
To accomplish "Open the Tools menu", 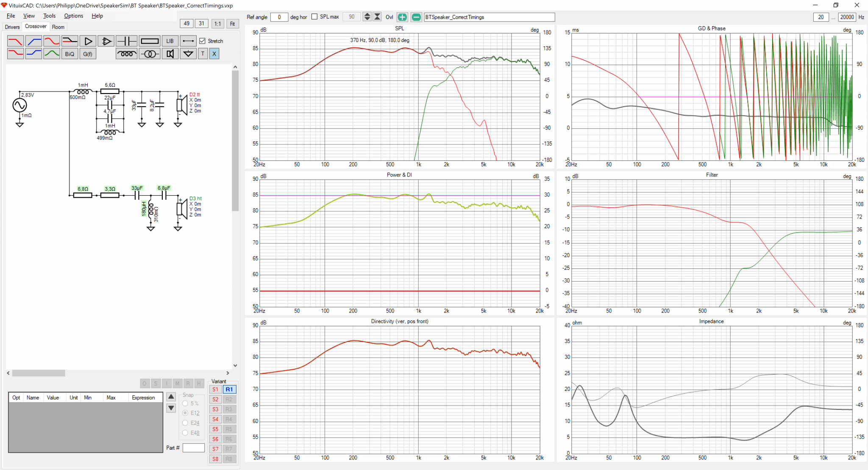I will coord(49,16).
